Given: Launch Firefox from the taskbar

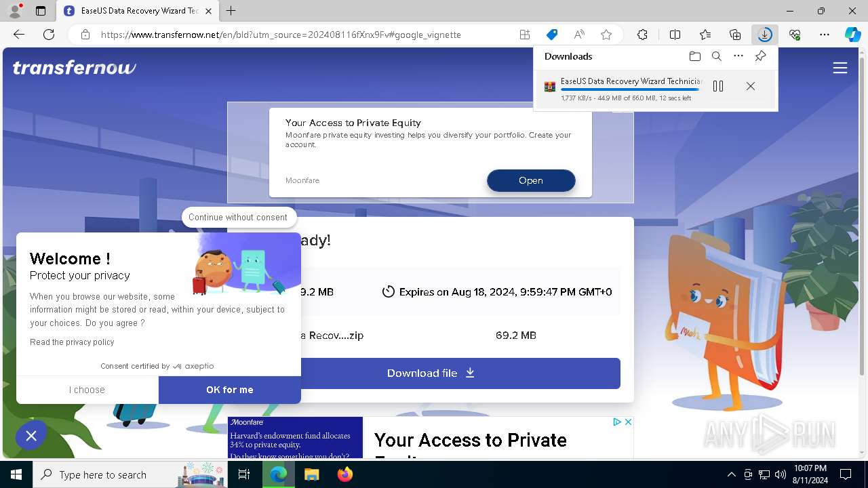Looking at the screenshot, I should [x=344, y=474].
